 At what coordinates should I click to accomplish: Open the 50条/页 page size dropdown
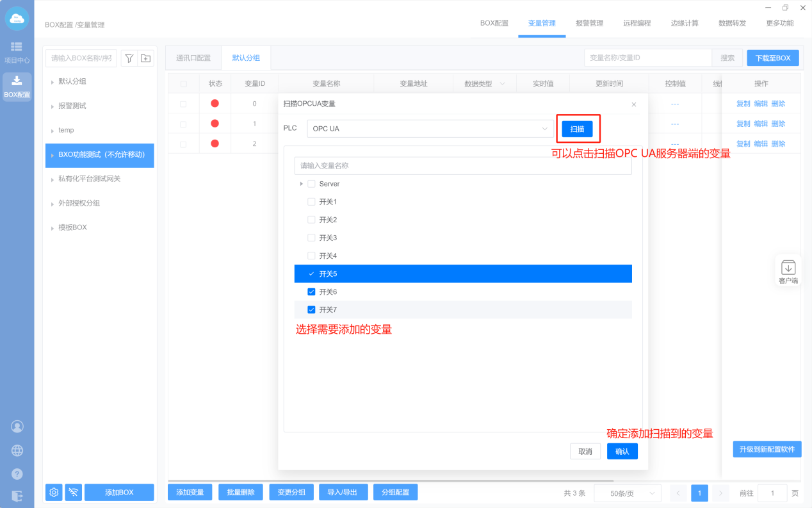[x=627, y=493]
